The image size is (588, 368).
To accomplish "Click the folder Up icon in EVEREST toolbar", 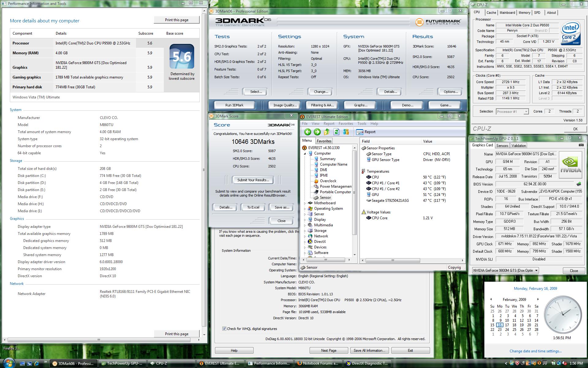I will [x=327, y=132].
